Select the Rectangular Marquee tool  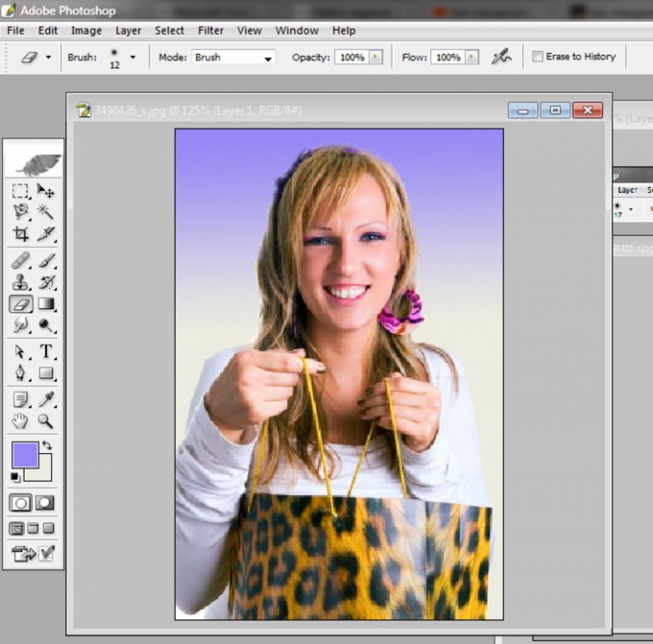20,191
